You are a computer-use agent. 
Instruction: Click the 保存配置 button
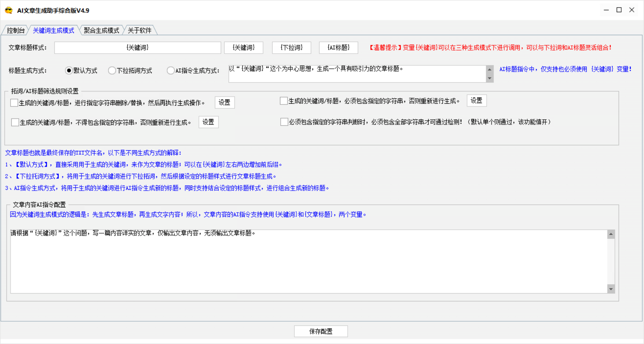(321, 331)
